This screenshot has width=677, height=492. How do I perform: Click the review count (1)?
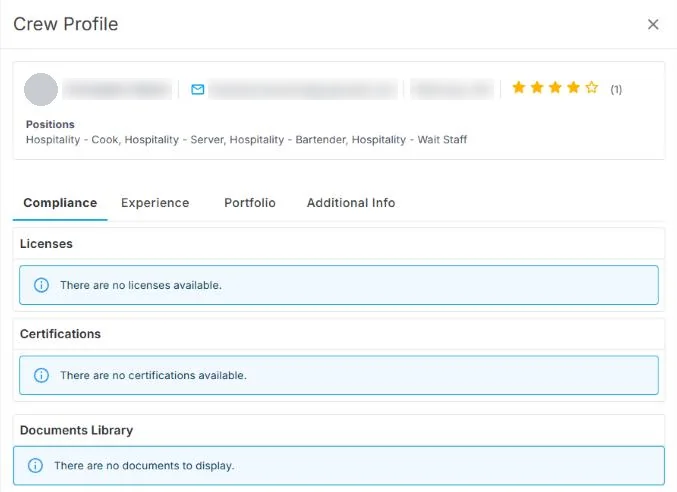616,89
